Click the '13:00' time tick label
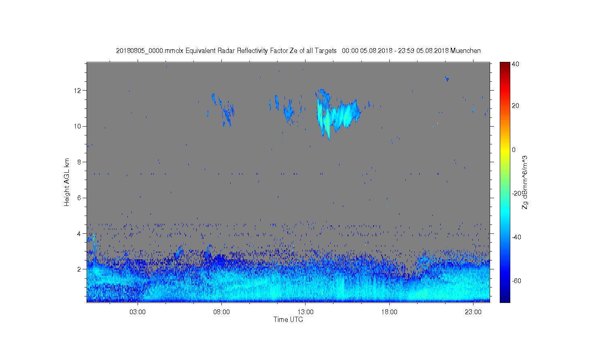 point(306,312)
